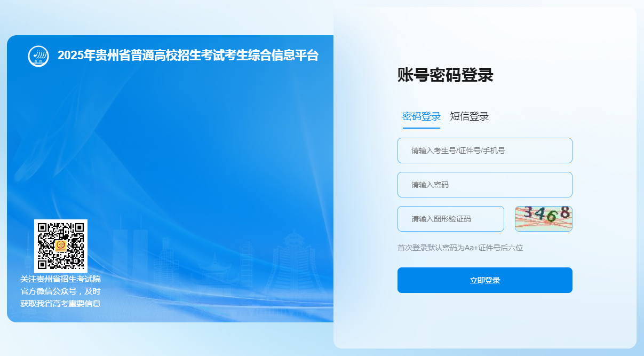Click the Guizhou exam authority logo icon
Viewport: 644px width, 356px height.
point(38,56)
